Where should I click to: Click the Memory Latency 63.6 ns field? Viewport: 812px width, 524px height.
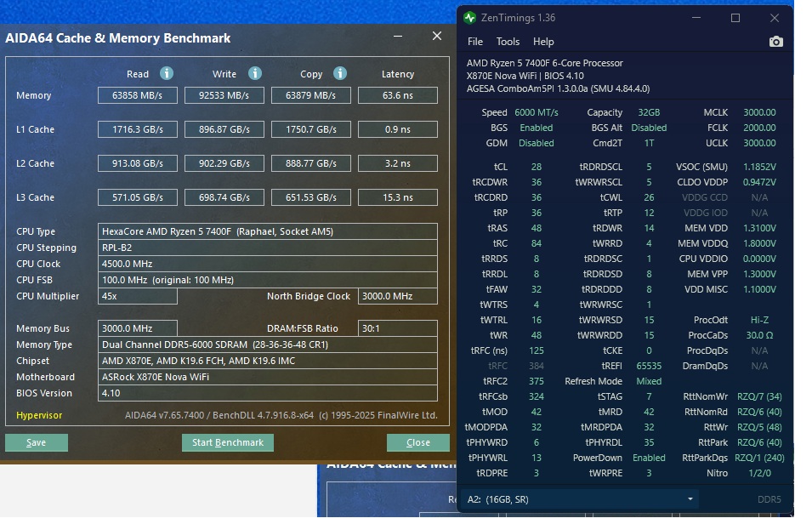pos(398,95)
